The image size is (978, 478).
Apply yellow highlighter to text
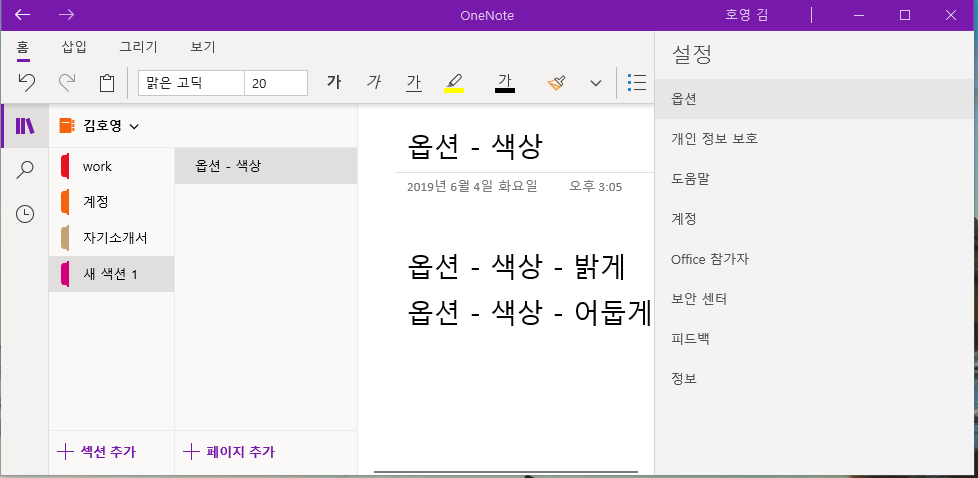point(454,83)
